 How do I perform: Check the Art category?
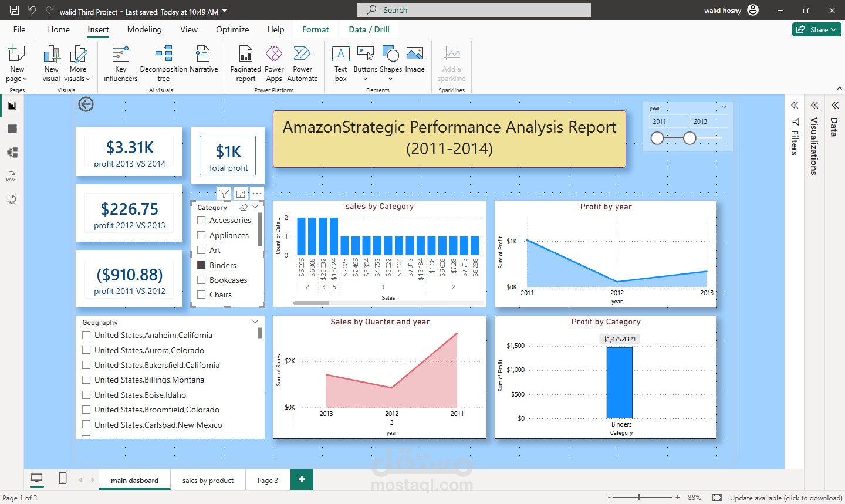tap(201, 250)
